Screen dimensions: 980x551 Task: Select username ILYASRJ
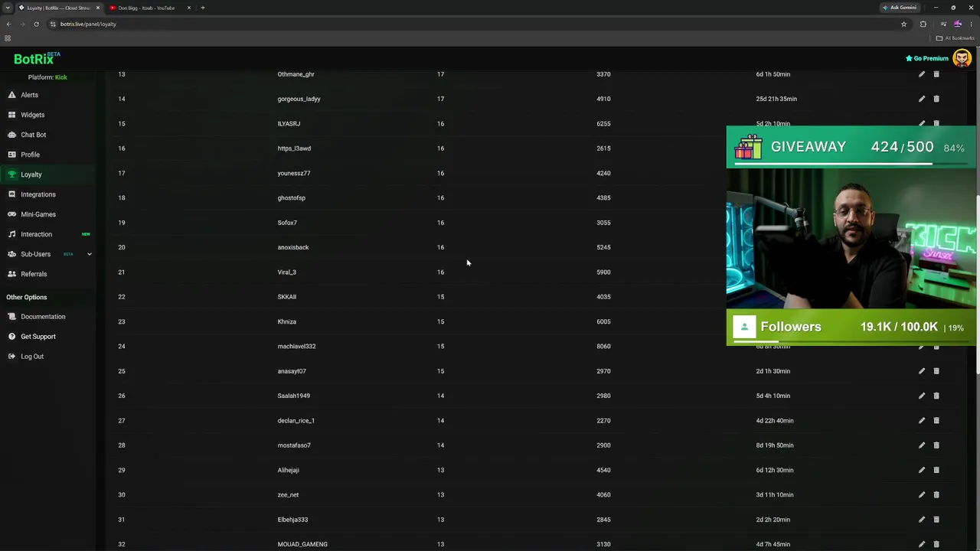click(289, 123)
